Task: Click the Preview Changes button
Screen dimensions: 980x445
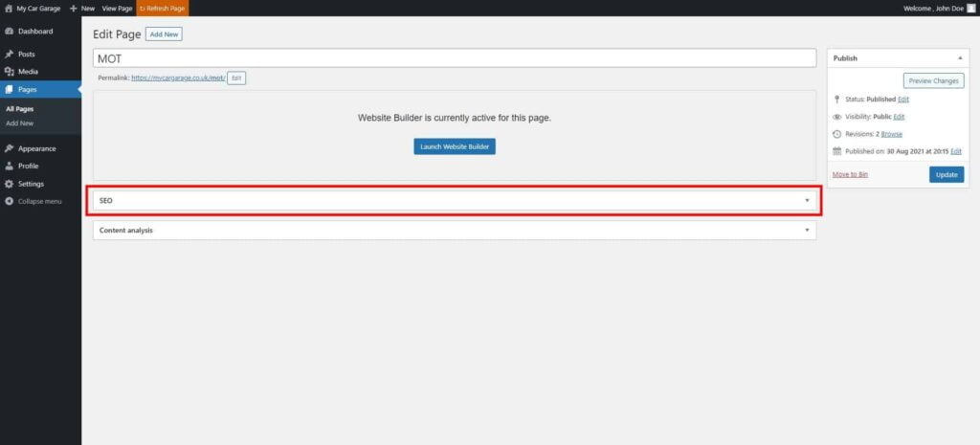Action: 933,80
